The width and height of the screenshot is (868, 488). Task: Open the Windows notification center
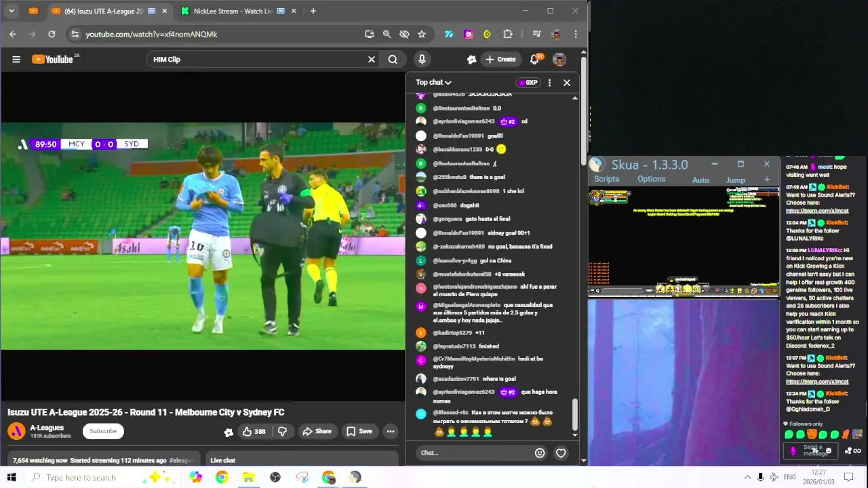click(x=850, y=477)
